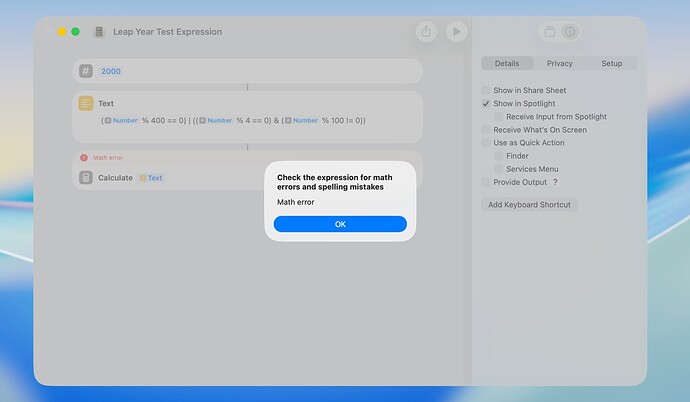The width and height of the screenshot is (690, 402).
Task: Click the yellow minimize window button
Action: 62,32
